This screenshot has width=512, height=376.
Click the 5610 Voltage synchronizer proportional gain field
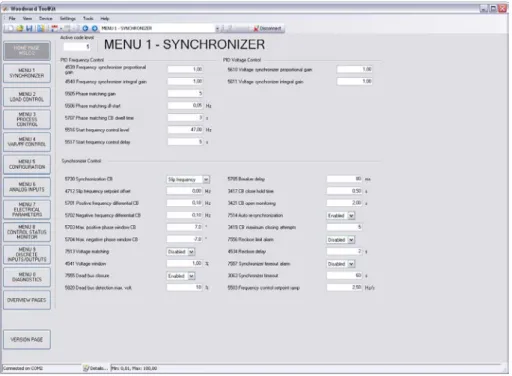tap(355, 69)
